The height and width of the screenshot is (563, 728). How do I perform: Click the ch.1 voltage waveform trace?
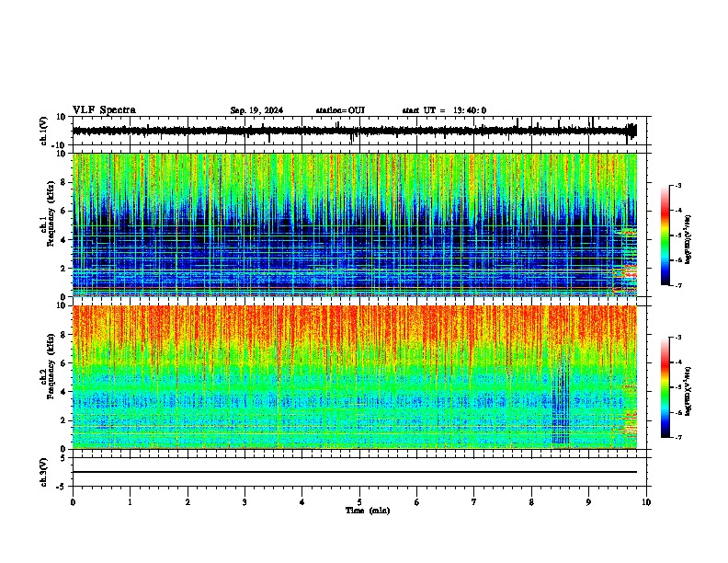354,131
